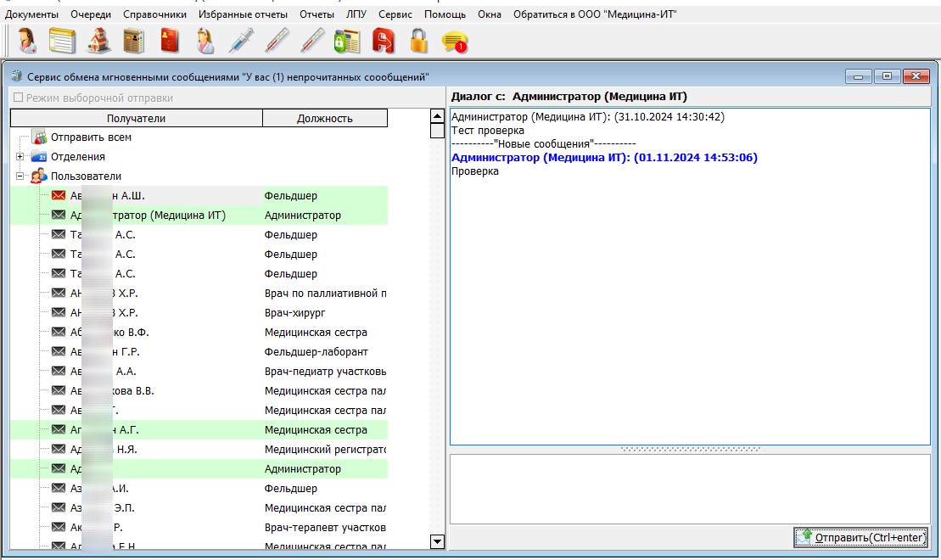Click the syringe toolbar icon
This screenshot has width=941, height=560.
point(241,42)
